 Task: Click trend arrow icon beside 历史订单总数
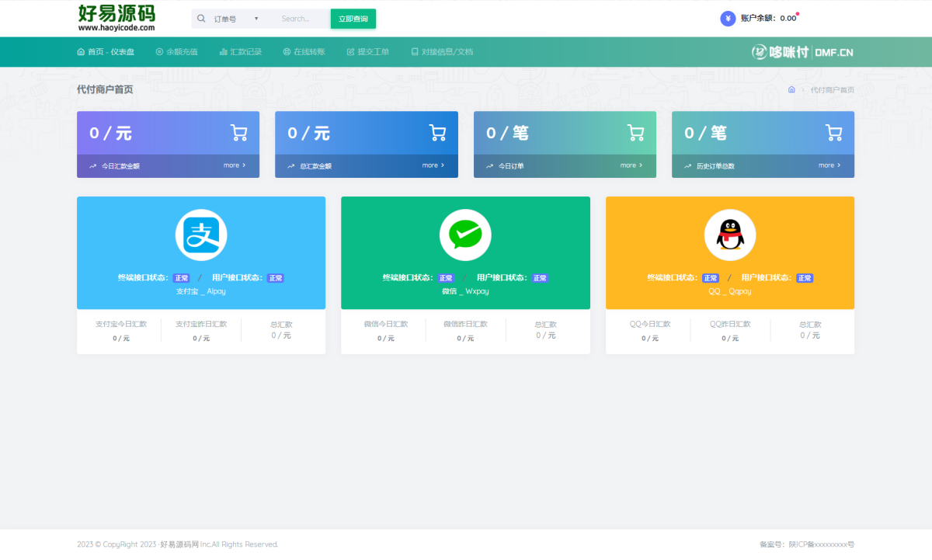688,166
